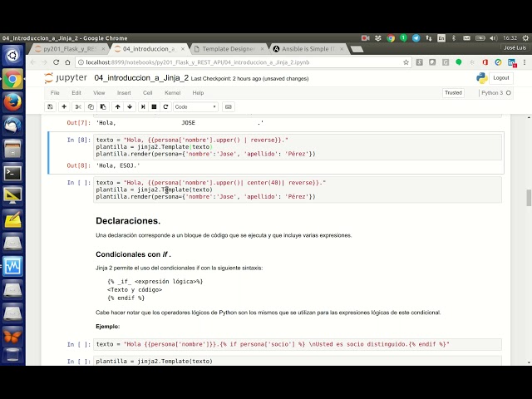Open the Help menu

tap(198, 92)
